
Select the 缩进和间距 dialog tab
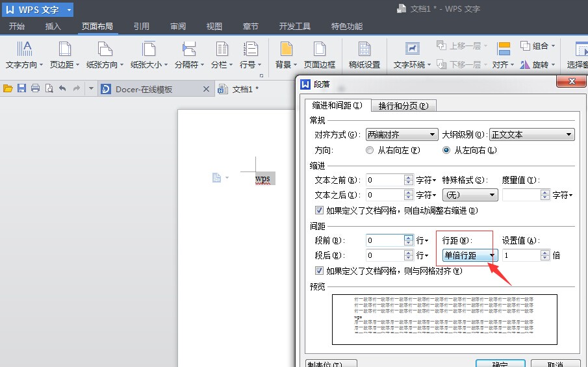pyautogui.click(x=337, y=105)
